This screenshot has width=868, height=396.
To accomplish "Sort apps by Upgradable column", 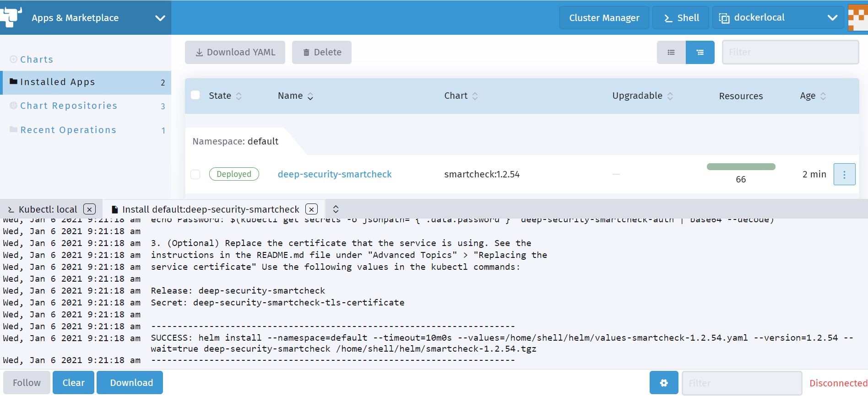I will 642,96.
